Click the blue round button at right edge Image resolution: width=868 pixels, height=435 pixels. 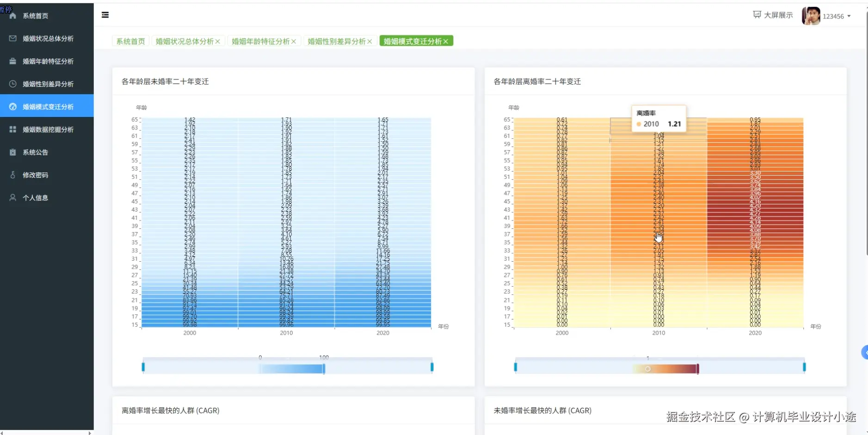(865, 352)
